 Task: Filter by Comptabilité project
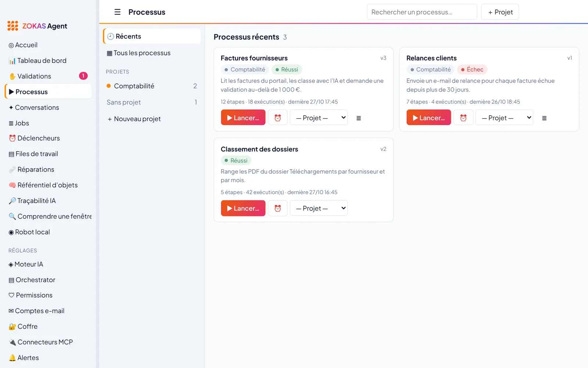[152, 86]
